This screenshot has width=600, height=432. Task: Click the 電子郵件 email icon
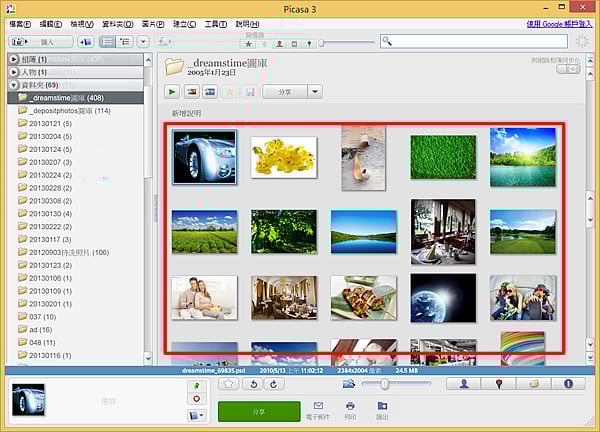coord(318,408)
